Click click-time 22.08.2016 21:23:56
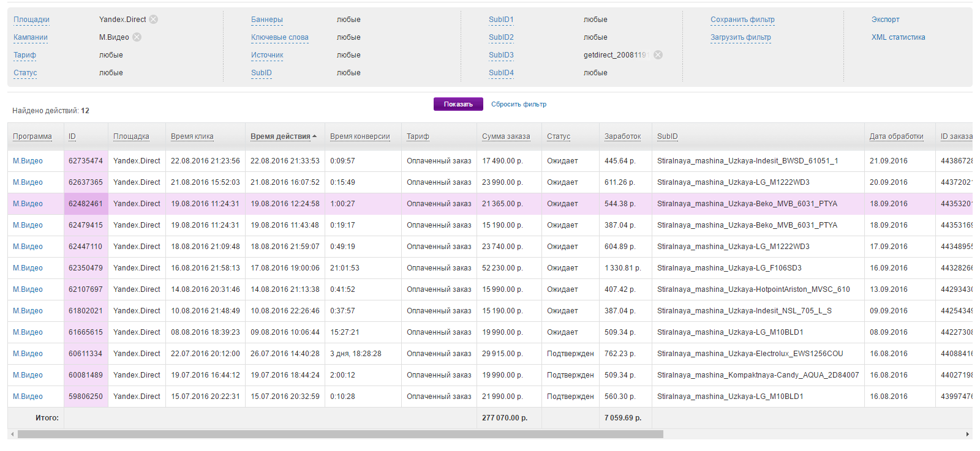This screenshot has width=980, height=451. click(x=205, y=161)
